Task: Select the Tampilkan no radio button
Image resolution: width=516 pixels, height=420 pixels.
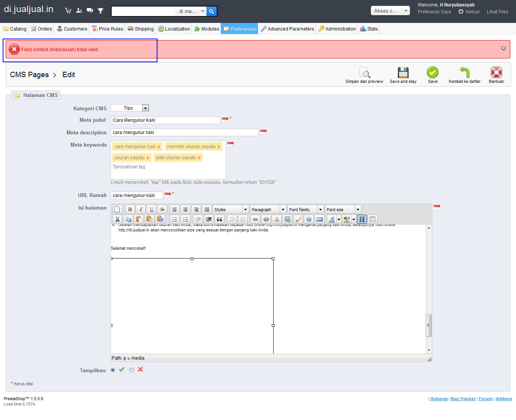Action: click(131, 370)
